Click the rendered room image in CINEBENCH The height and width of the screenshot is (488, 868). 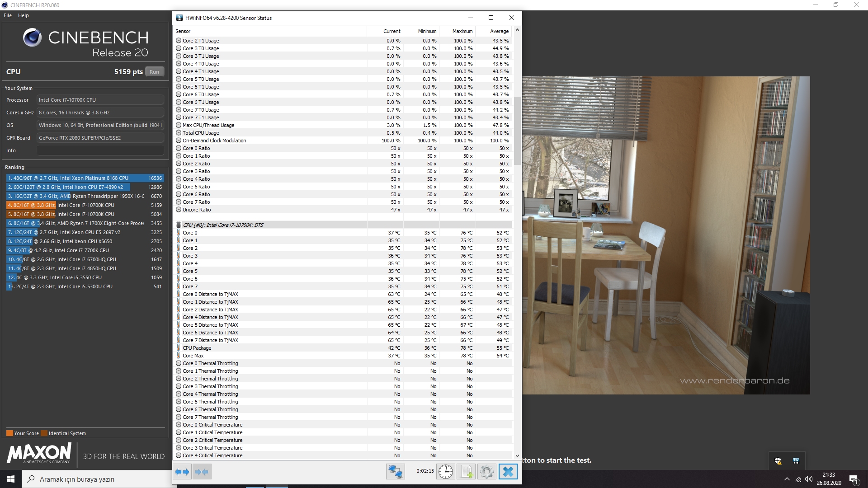(666, 235)
